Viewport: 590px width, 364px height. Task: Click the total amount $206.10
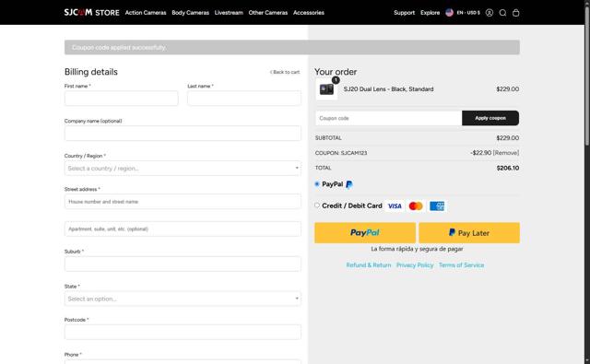[508, 168]
